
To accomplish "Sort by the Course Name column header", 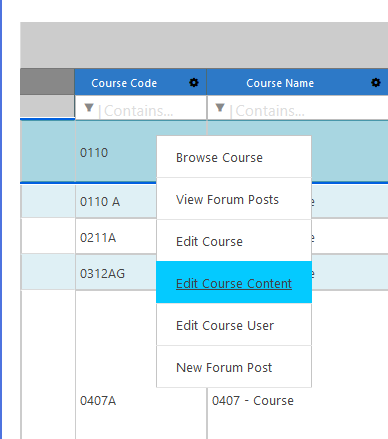I will (x=280, y=83).
